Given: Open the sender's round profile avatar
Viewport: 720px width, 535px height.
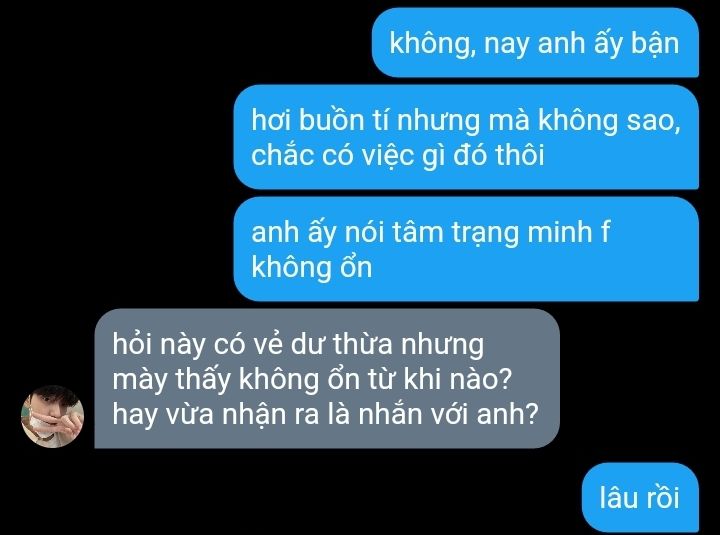Looking at the screenshot, I should 53,417.
